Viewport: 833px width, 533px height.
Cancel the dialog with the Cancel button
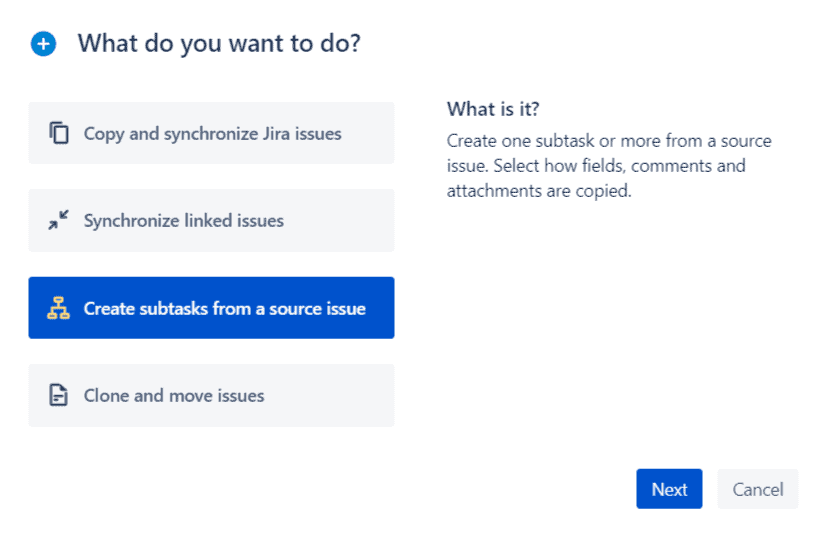(x=757, y=489)
